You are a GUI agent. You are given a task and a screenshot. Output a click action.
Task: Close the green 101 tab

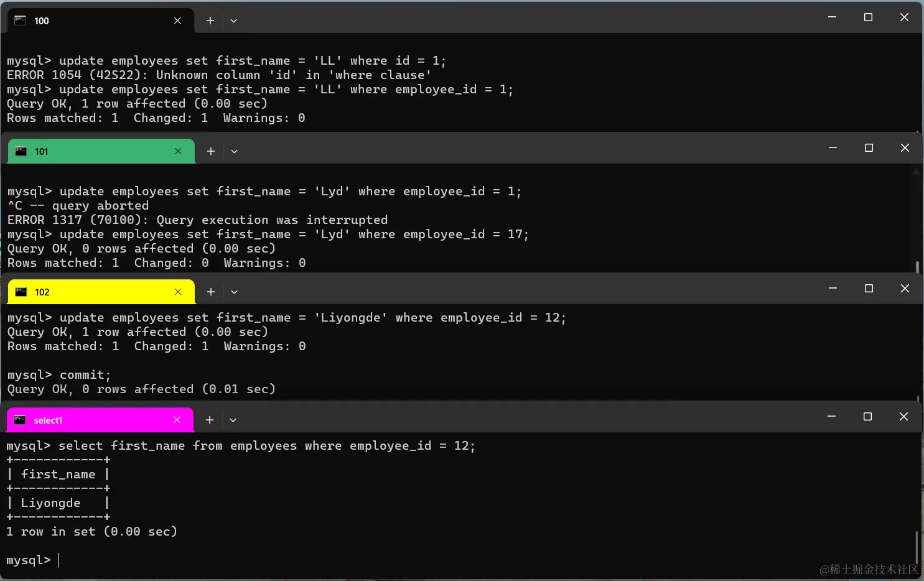[178, 151]
